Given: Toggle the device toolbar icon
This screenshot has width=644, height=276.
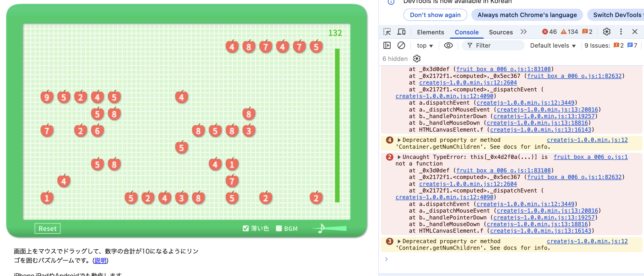Looking at the screenshot, I should 401,32.
